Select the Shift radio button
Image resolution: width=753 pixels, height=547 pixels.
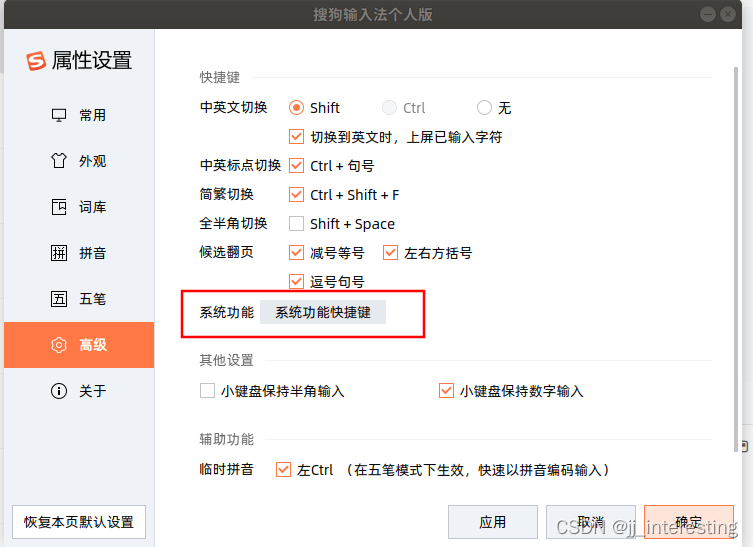coord(296,108)
